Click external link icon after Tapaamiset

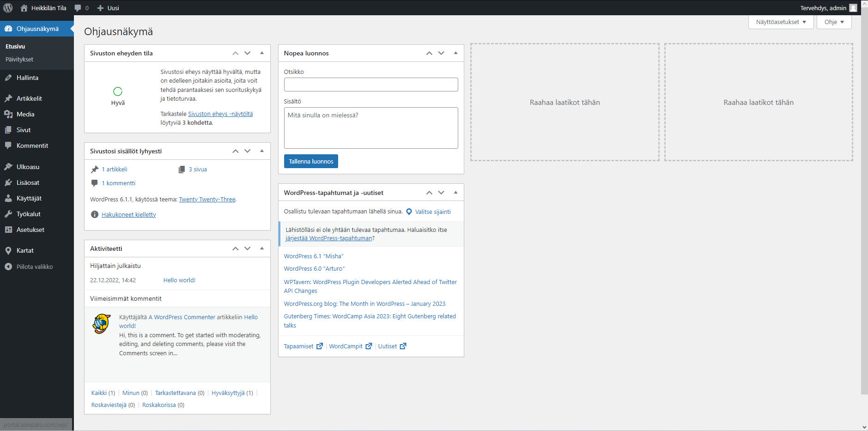click(320, 346)
